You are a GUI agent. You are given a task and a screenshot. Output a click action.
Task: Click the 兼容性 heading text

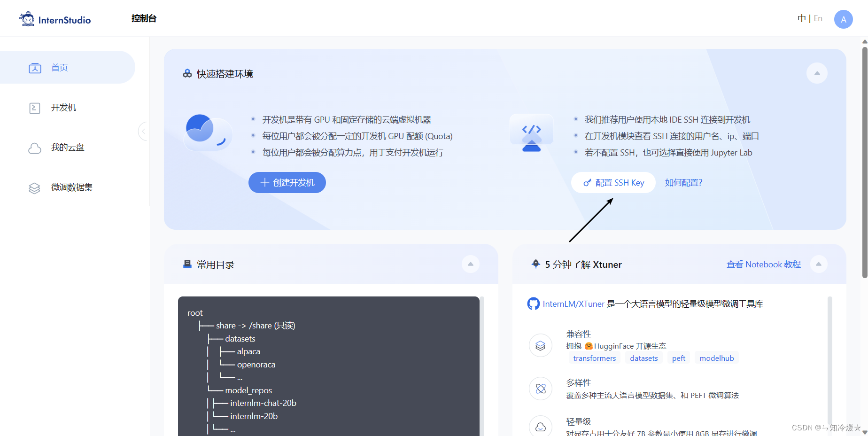pos(578,334)
